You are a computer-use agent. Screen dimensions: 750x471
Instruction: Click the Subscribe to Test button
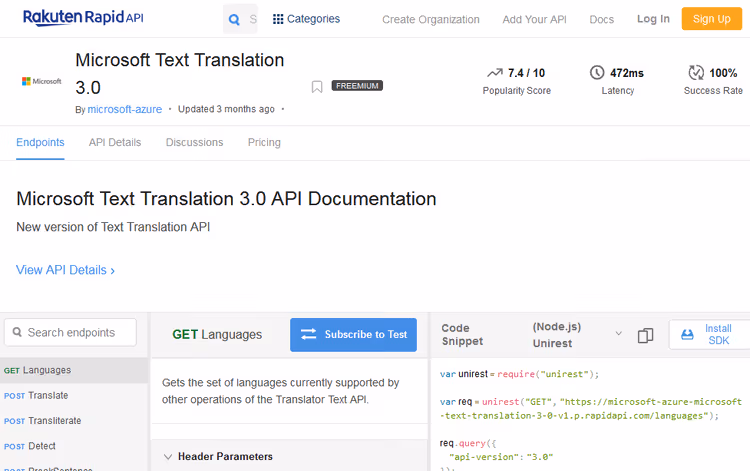tap(353, 335)
